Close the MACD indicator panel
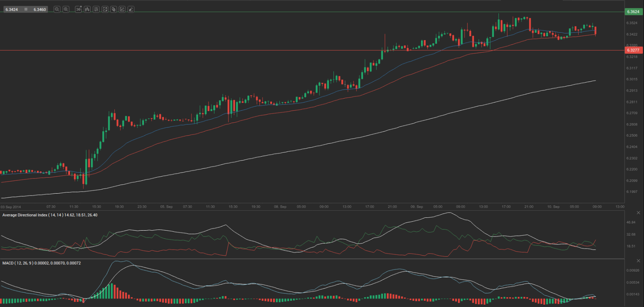Image resolution: width=644 pixels, height=307 pixels. (638, 261)
